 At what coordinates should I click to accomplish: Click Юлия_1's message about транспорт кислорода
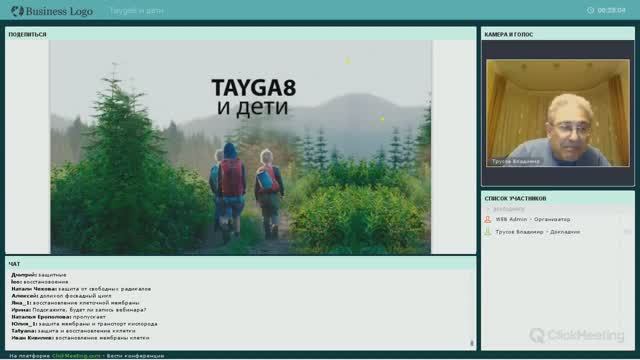[x=84, y=324]
